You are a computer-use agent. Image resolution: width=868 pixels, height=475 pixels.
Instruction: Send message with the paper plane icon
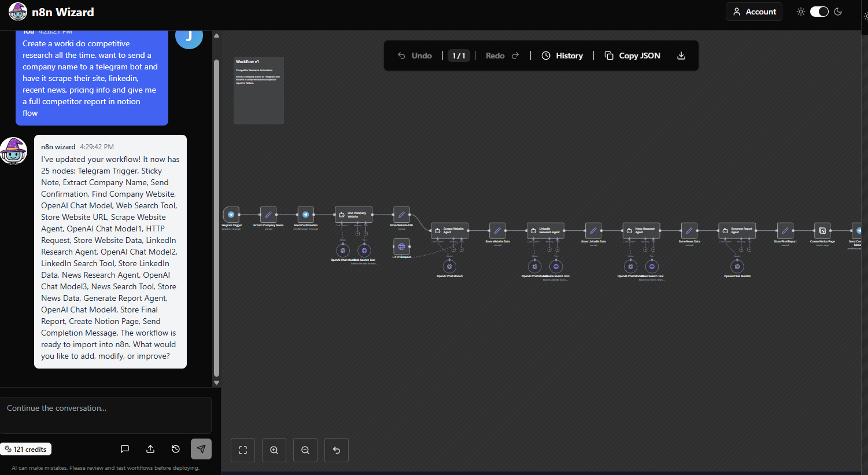pyautogui.click(x=201, y=448)
